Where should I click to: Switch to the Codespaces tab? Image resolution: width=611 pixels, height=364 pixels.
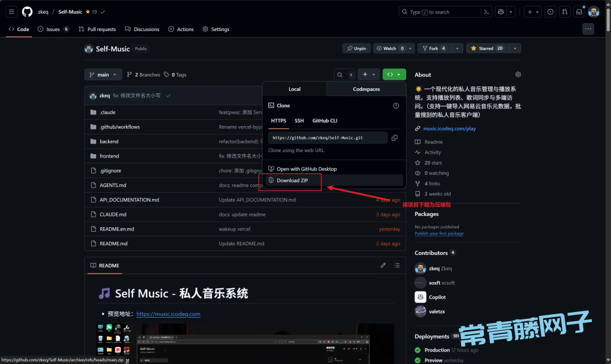coord(366,89)
